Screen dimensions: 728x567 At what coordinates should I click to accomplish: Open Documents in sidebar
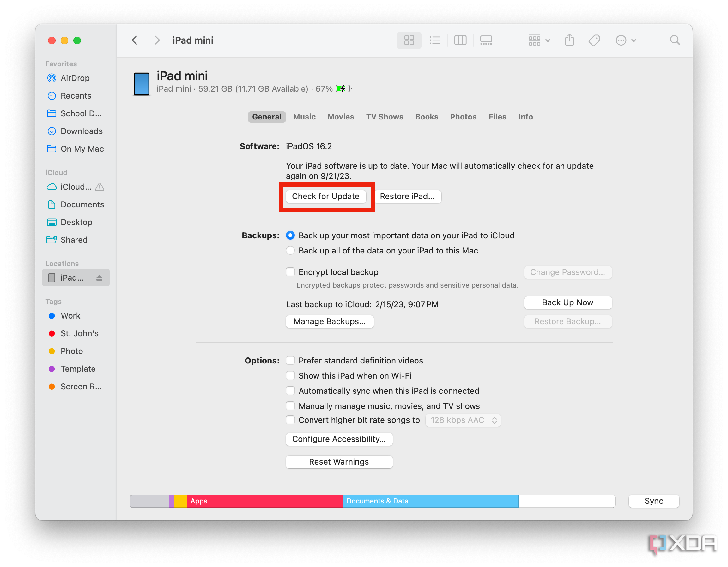tap(75, 204)
